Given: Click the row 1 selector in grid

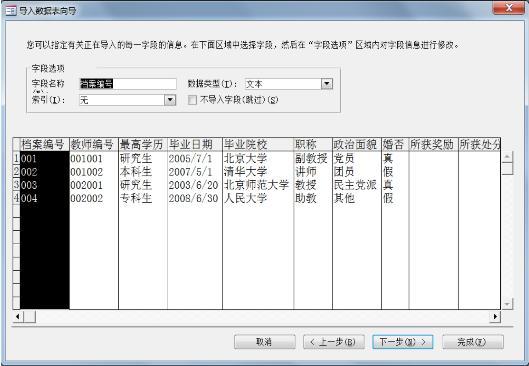Looking at the screenshot, I should click(16, 159).
